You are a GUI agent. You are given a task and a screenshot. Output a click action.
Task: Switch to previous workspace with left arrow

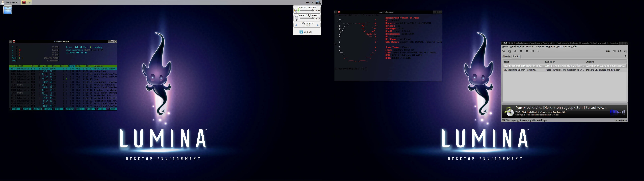(x=296, y=25)
